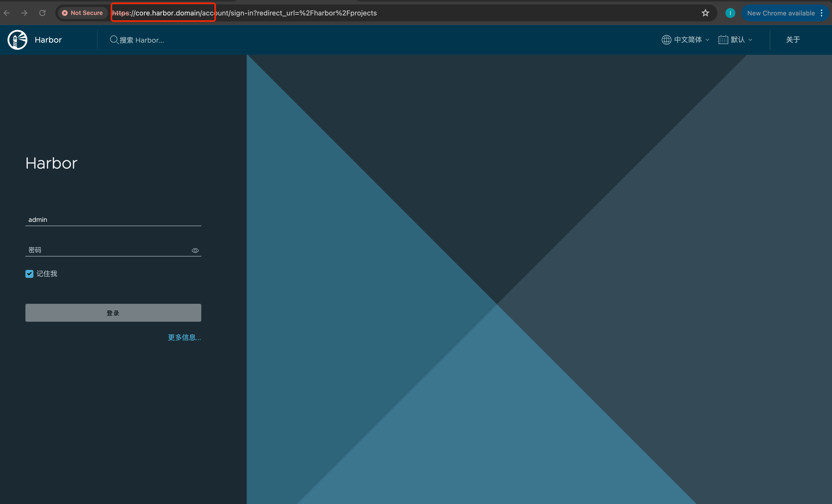Uncheck the 记住我 checkbox
Image resolution: width=832 pixels, height=504 pixels.
coord(29,274)
